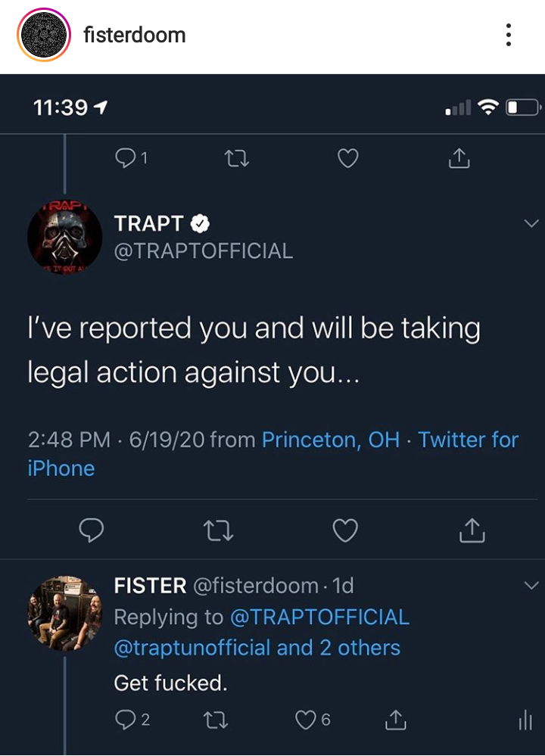
Task: Expand the chevron menu on FISTER's reply
Action: point(531,585)
